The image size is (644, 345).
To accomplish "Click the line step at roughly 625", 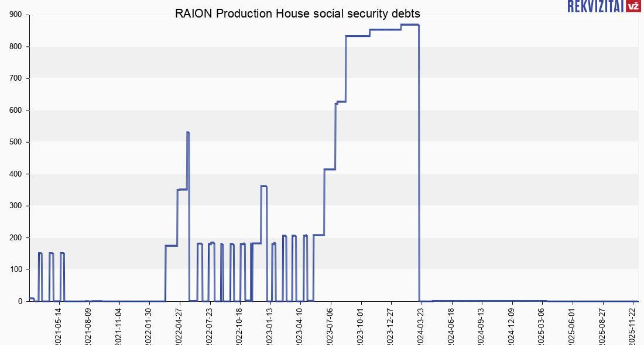I will coord(341,102).
